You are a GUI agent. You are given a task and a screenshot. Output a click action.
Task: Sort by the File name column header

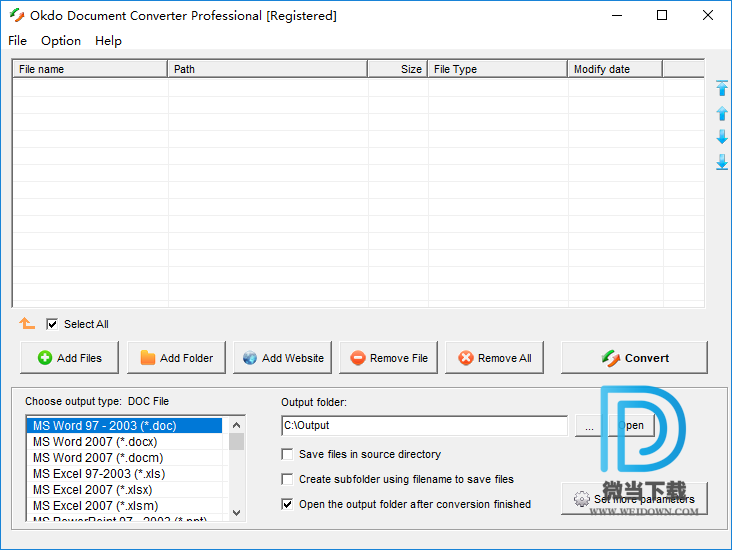click(90, 69)
